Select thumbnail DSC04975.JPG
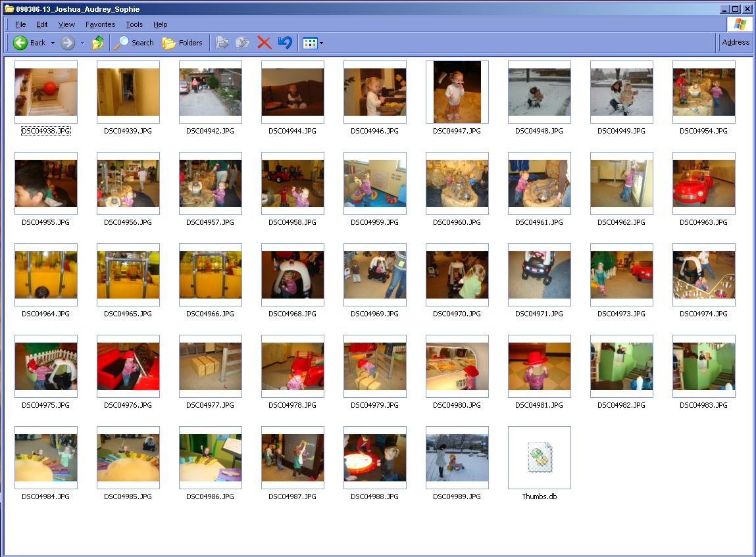The image size is (756, 557). 46,366
